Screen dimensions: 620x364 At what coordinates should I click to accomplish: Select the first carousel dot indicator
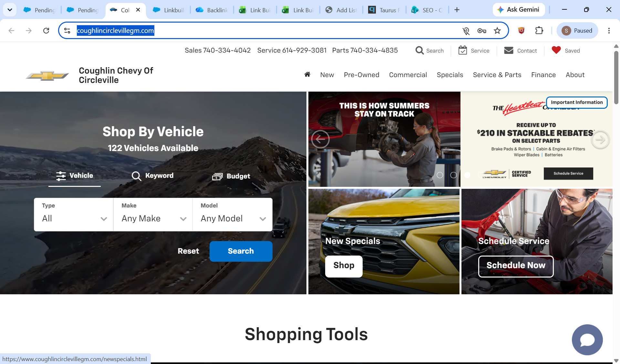pyautogui.click(x=440, y=175)
